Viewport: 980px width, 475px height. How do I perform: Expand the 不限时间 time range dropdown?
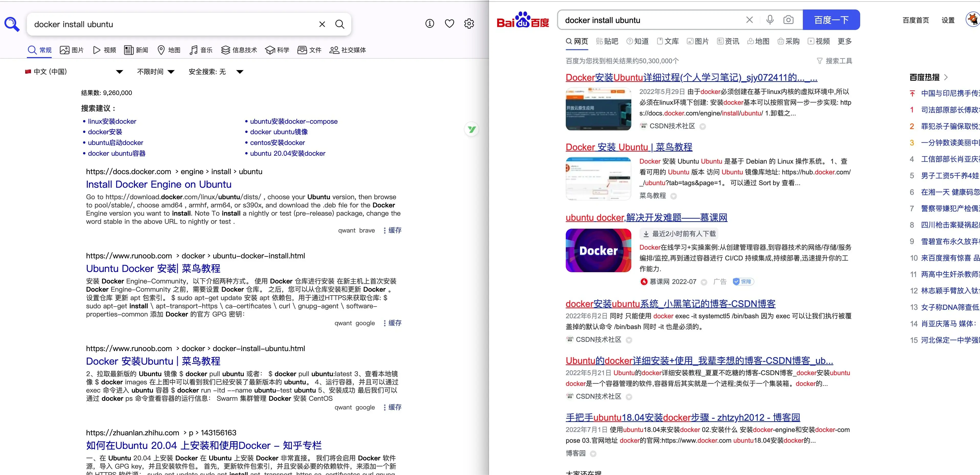tap(156, 71)
